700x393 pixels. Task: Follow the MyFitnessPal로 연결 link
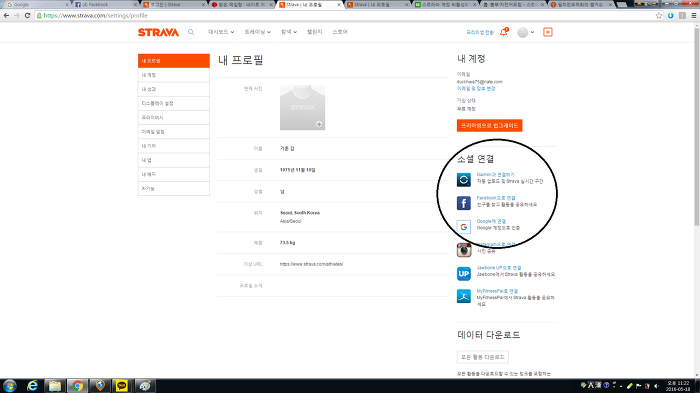point(497,291)
